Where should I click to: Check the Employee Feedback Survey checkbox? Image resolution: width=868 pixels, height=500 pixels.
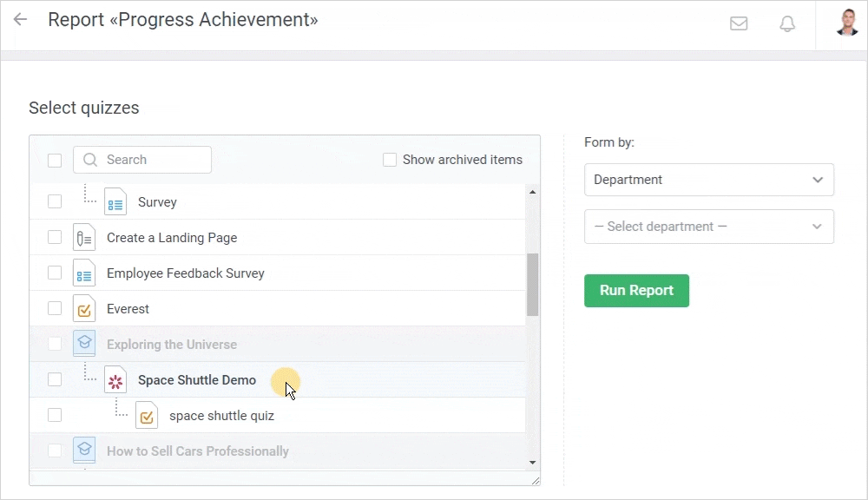[x=55, y=273]
